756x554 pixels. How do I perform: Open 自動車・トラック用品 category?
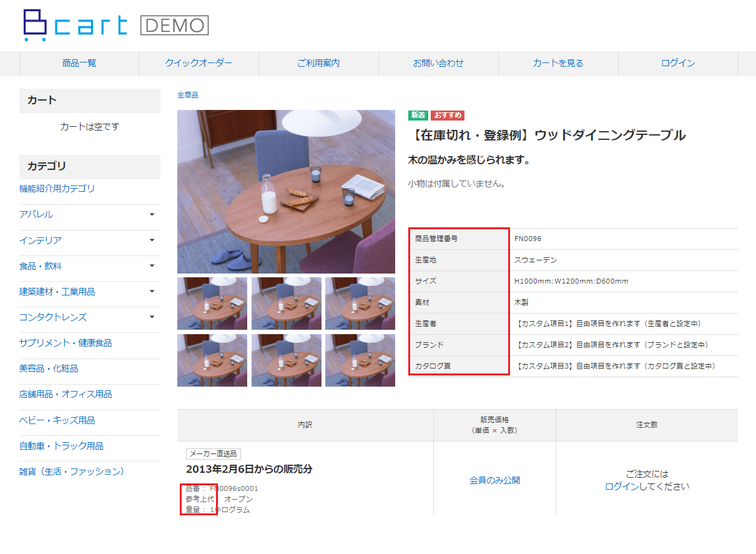pos(61,446)
